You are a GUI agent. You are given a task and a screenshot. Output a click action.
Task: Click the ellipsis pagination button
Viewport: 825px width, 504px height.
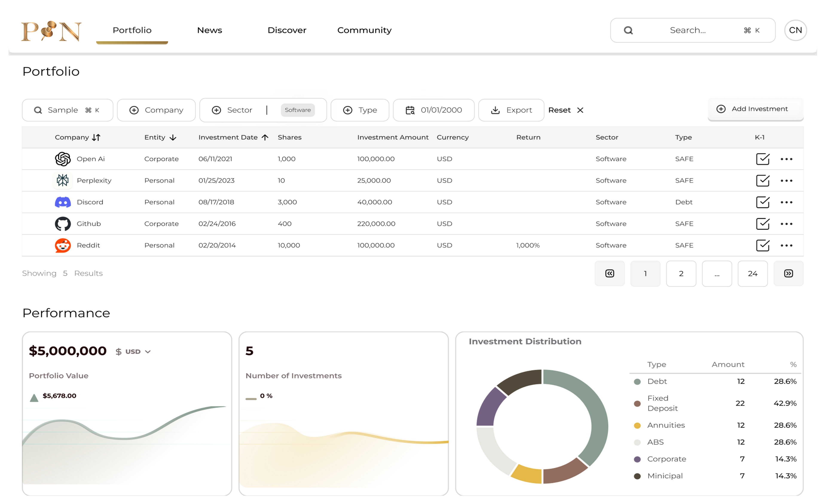(x=717, y=274)
